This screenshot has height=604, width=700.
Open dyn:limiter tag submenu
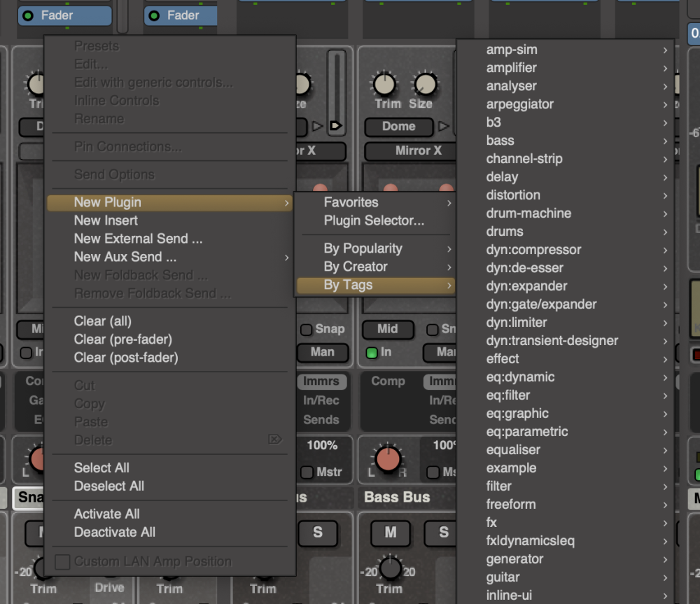(565, 323)
